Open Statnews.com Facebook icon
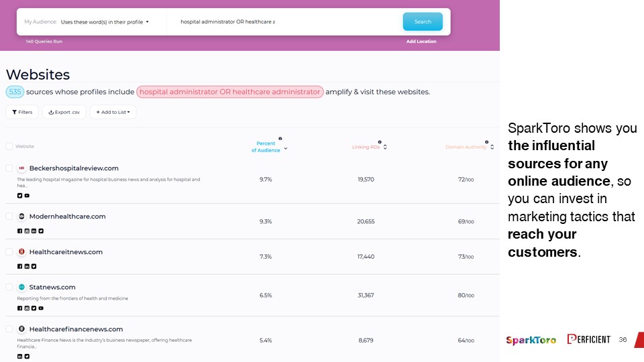 click(19, 308)
